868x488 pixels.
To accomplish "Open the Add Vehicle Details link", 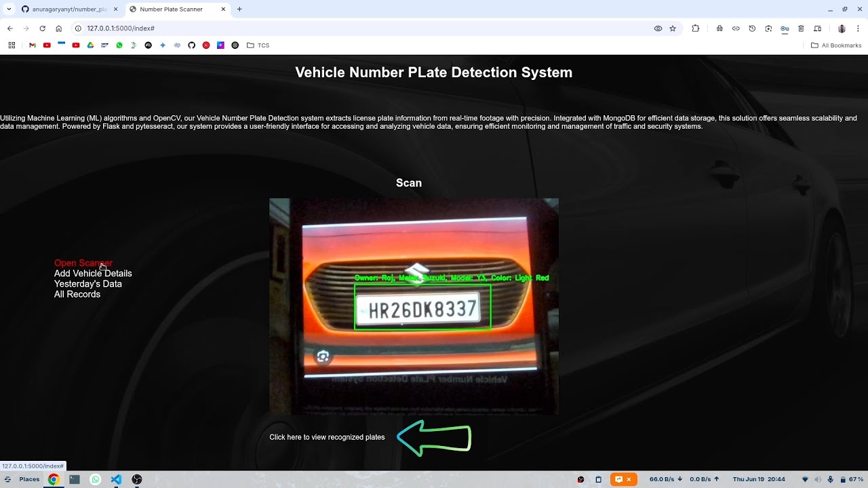I will click(93, 273).
